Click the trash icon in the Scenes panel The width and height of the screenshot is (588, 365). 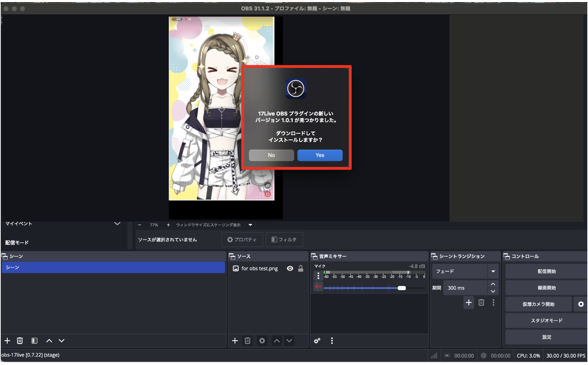point(20,341)
